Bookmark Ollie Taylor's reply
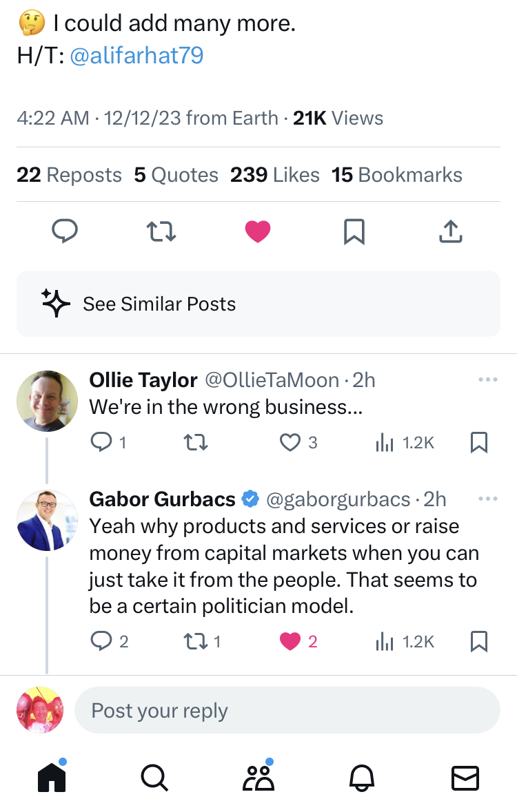 [x=478, y=442]
